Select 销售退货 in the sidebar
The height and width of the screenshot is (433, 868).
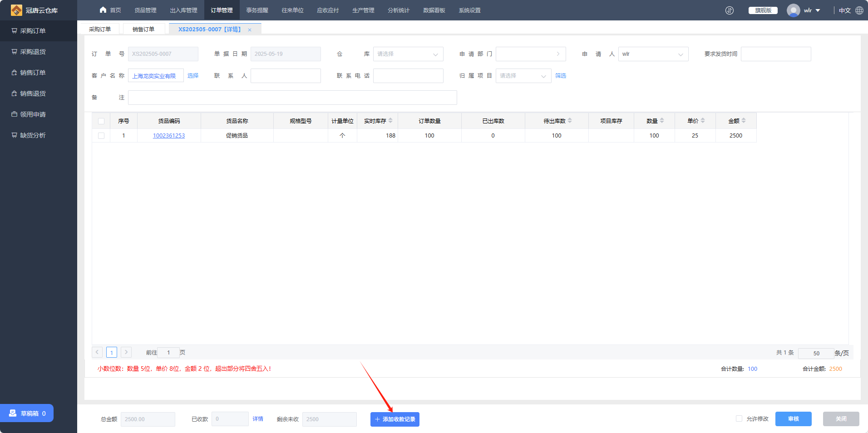point(39,93)
